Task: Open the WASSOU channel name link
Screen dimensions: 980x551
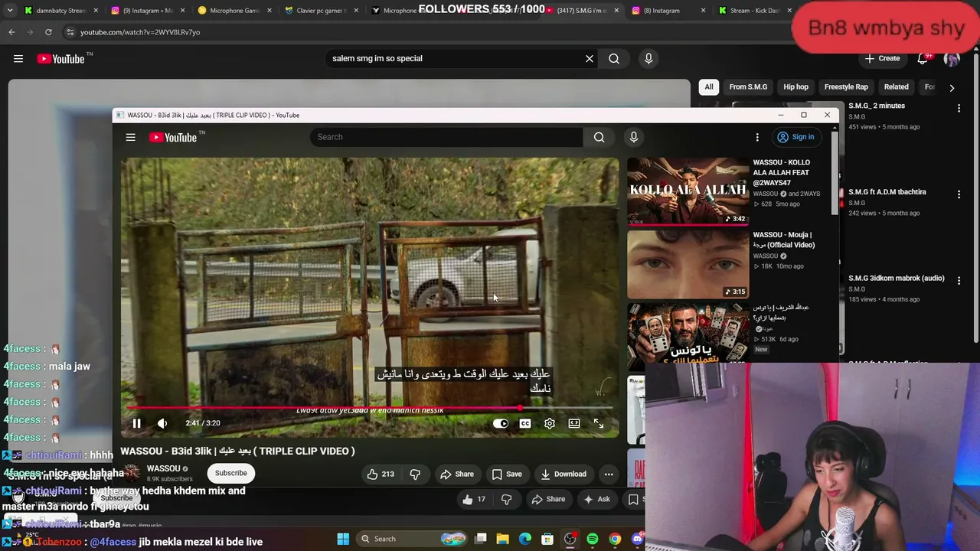Action: pos(163,468)
